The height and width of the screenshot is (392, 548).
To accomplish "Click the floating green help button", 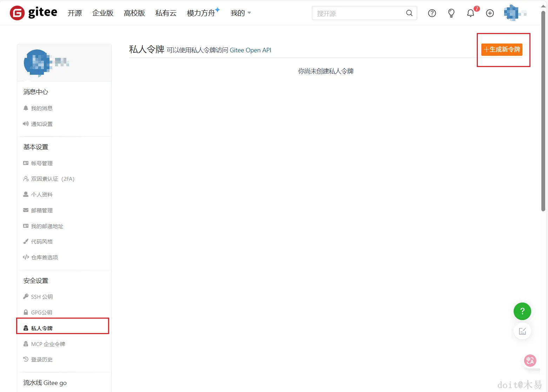I will coord(522,311).
